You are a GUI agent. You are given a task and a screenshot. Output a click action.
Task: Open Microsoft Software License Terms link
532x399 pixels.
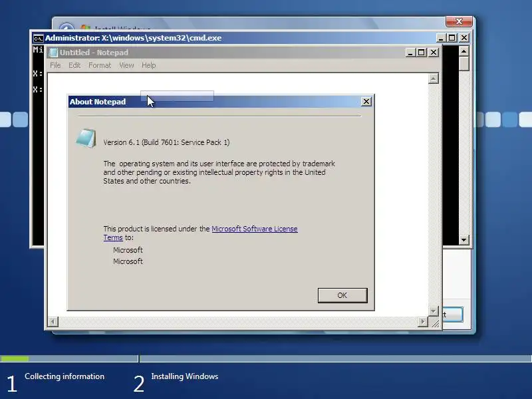255,229
